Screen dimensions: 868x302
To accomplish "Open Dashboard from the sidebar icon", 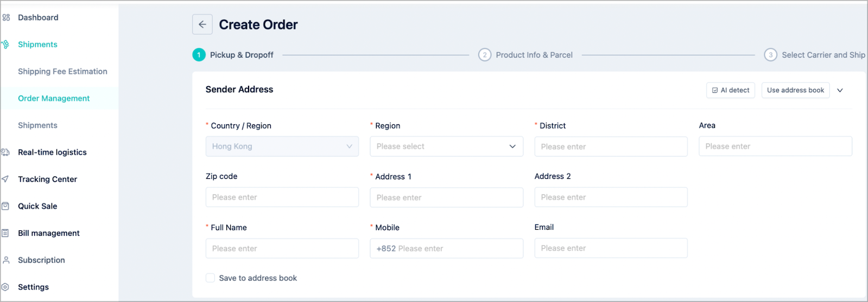I will (6, 17).
